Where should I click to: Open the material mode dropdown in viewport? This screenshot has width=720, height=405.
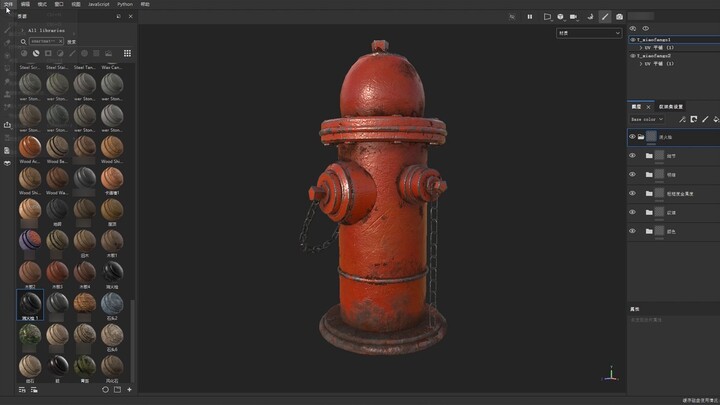point(589,33)
